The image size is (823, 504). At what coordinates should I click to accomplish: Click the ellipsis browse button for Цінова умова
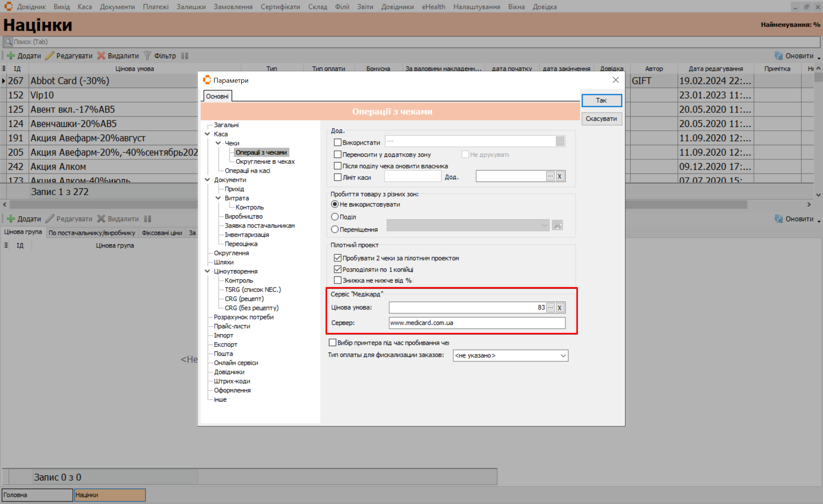click(550, 308)
